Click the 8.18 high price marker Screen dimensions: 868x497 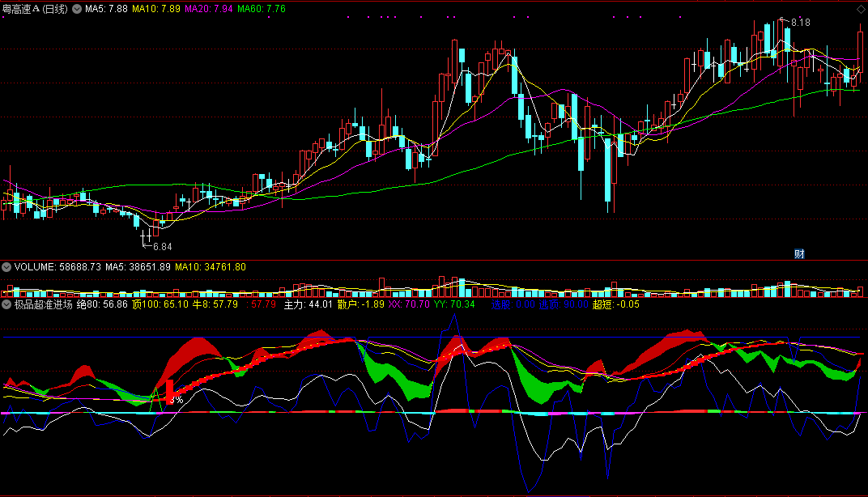click(801, 23)
